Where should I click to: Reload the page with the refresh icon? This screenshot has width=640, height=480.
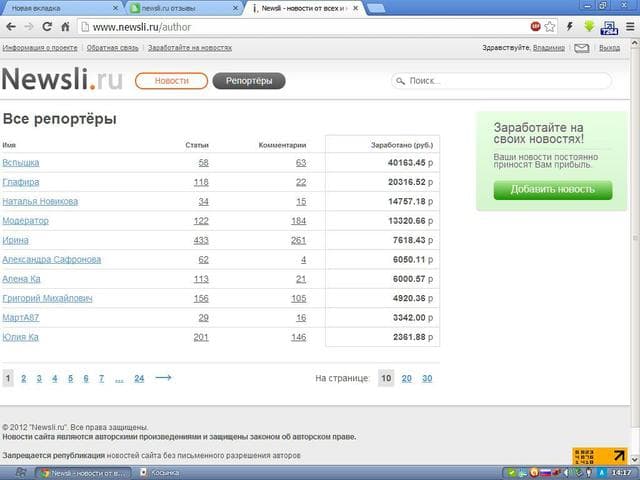(x=47, y=27)
